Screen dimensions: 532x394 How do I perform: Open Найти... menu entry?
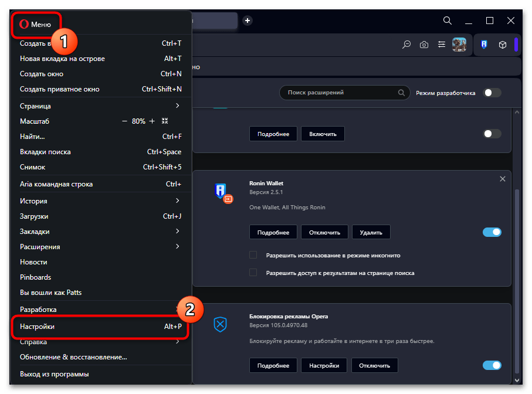pos(101,136)
